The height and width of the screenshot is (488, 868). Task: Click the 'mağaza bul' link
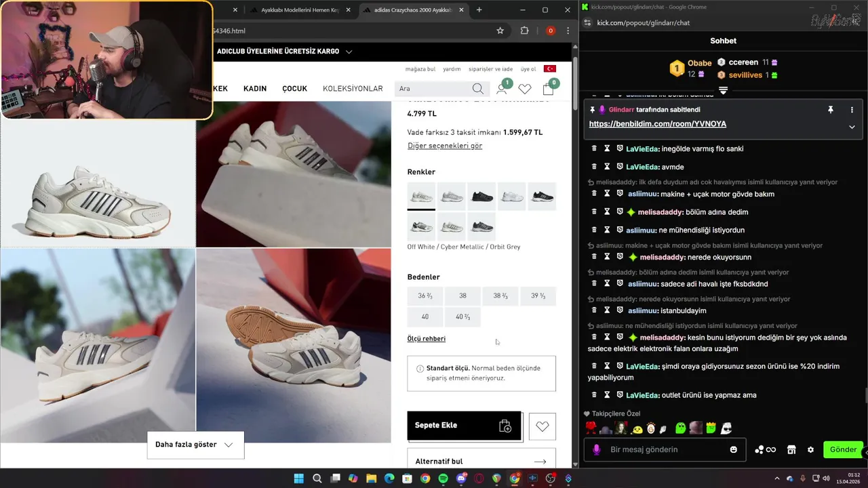420,69
